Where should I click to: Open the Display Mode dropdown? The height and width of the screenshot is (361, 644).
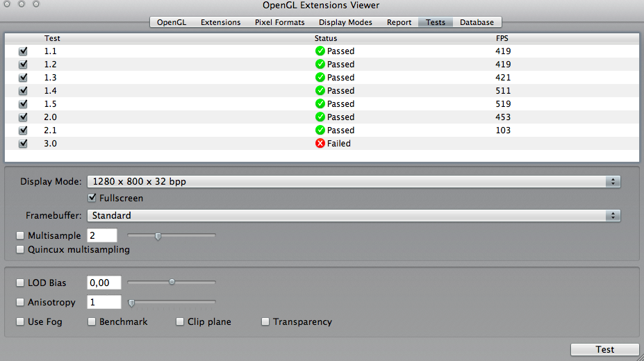pyautogui.click(x=354, y=181)
